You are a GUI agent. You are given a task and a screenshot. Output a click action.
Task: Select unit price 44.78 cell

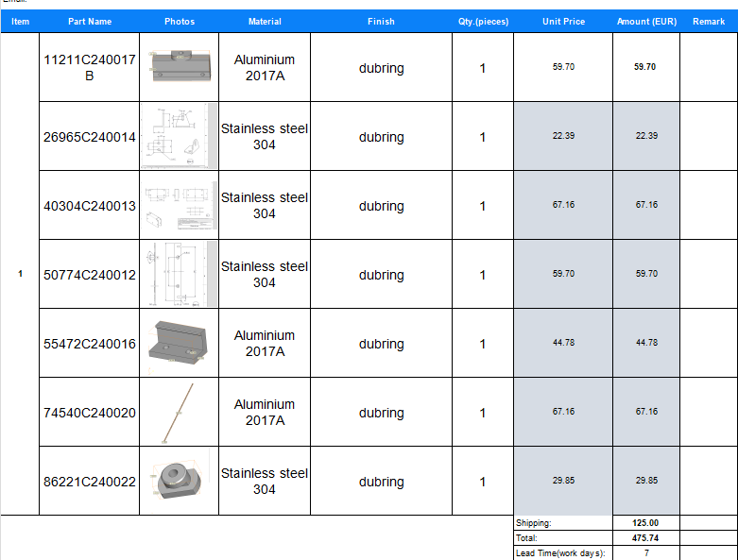click(x=563, y=343)
